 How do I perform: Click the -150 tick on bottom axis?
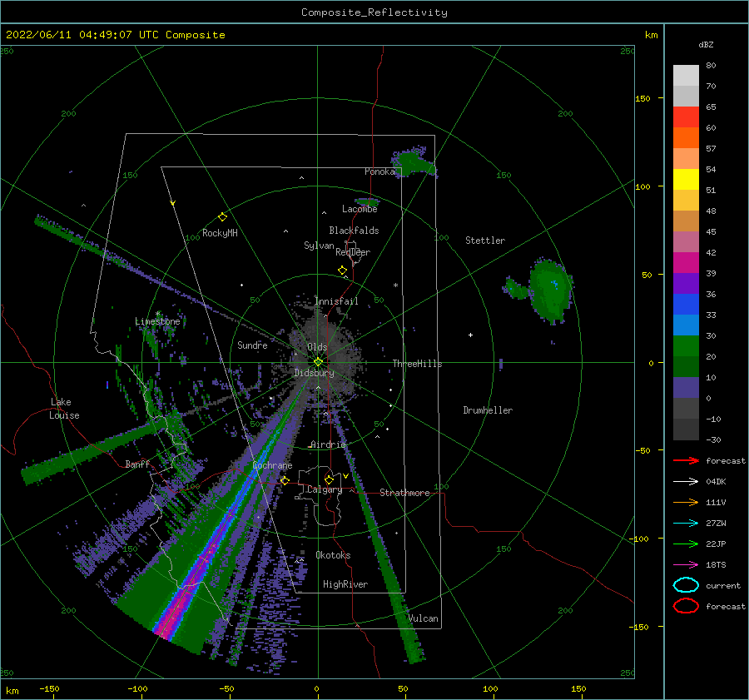pos(49,688)
